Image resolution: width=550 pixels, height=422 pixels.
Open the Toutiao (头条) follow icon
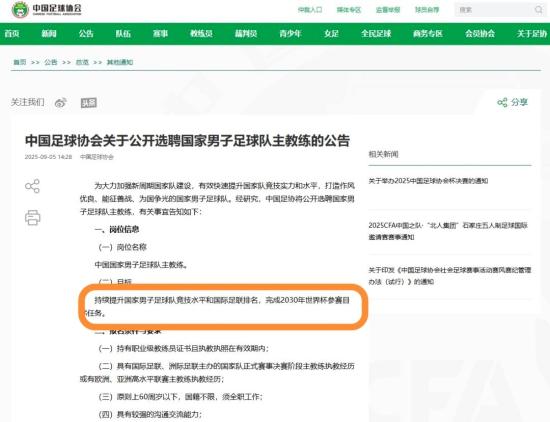click(x=89, y=103)
